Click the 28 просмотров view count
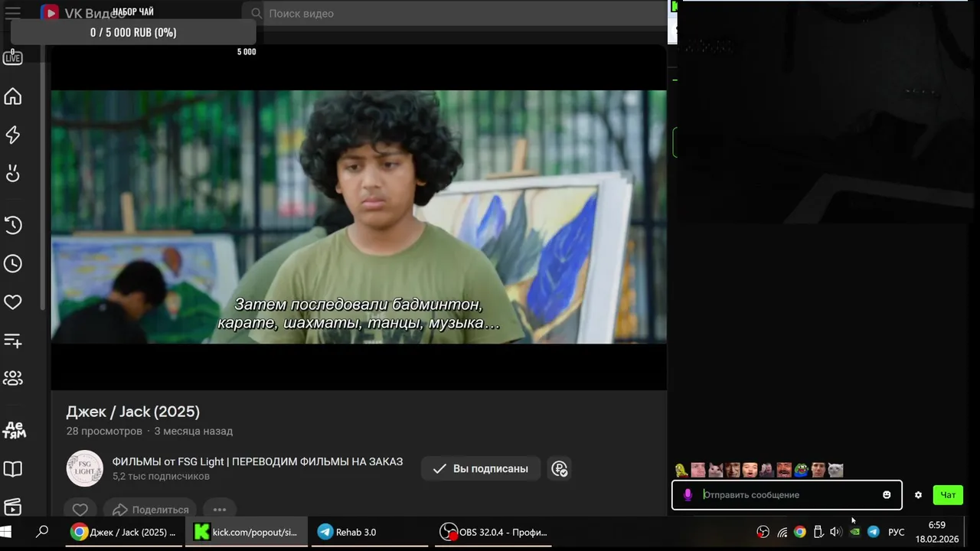The width and height of the screenshot is (980, 551). pos(104,431)
